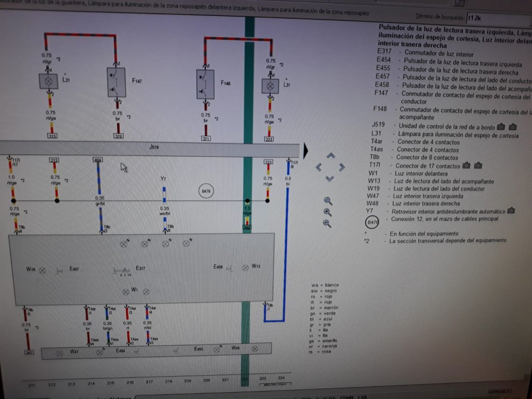Select the W13 lamp symbol in the diagram

[x=245, y=268]
